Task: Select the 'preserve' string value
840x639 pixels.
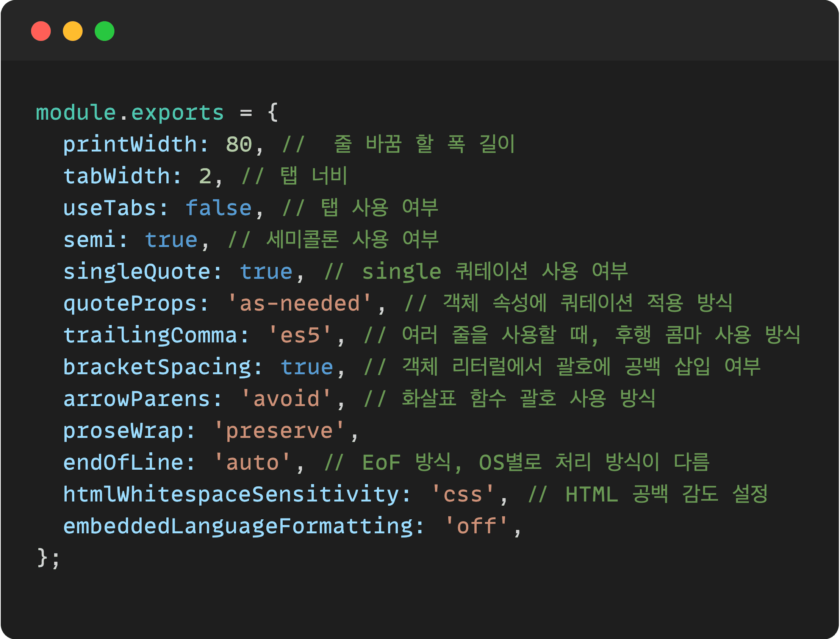Action: (x=279, y=431)
